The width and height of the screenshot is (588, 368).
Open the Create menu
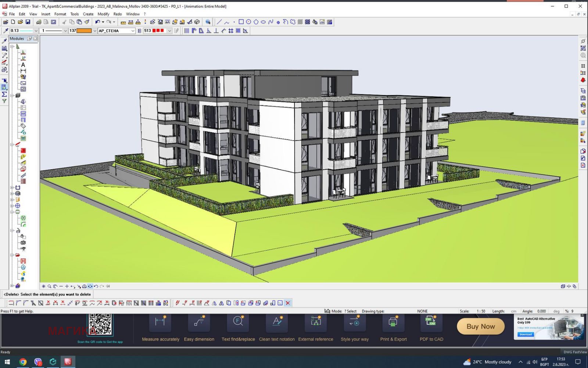(x=88, y=14)
